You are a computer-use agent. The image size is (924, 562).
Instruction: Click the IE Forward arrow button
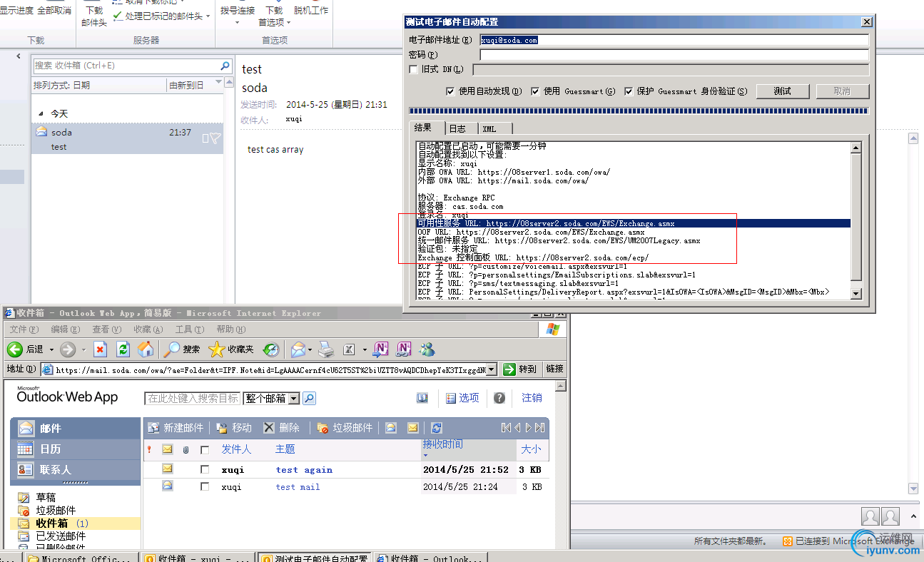click(x=68, y=349)
